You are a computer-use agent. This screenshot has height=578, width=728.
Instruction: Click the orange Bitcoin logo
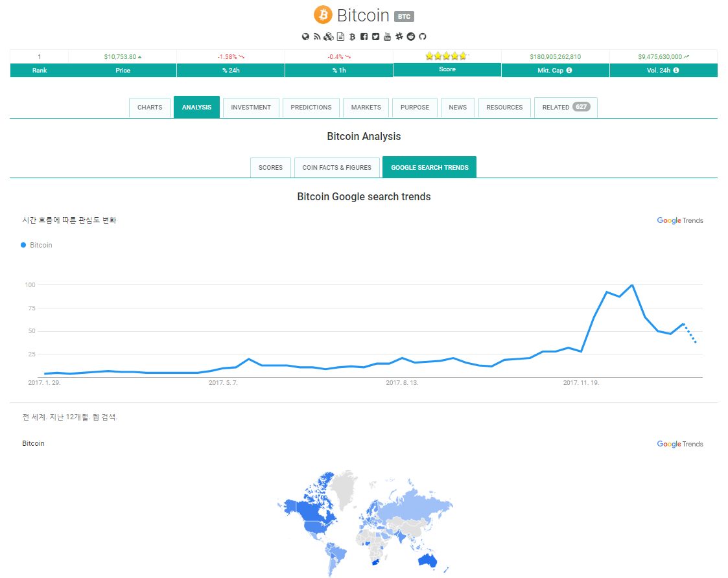(323, 15)
